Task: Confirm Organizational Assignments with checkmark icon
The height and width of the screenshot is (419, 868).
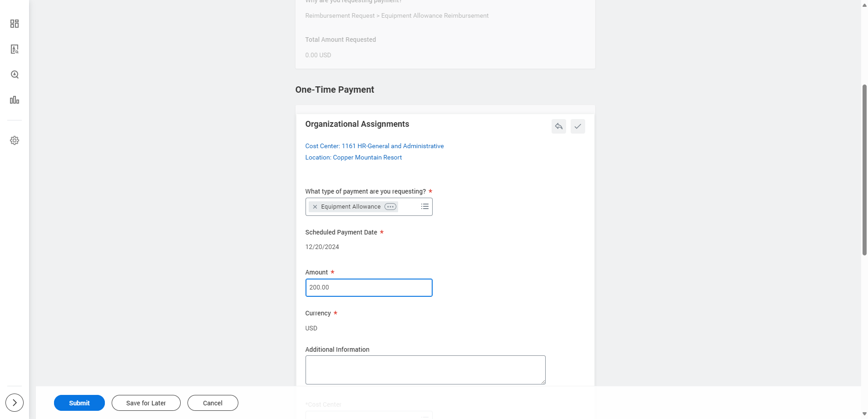Action: (578, 126)
